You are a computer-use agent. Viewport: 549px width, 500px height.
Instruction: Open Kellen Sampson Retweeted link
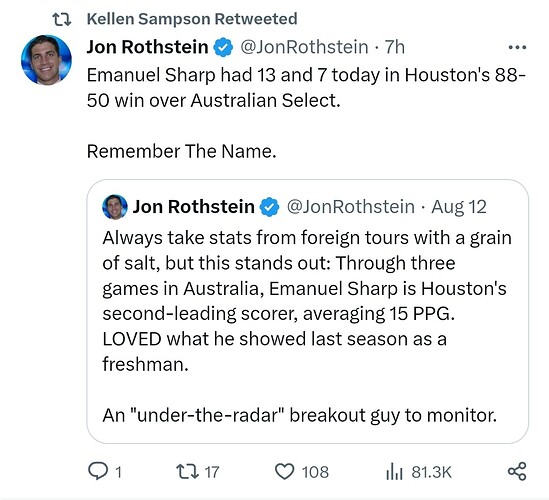[192, 19]
